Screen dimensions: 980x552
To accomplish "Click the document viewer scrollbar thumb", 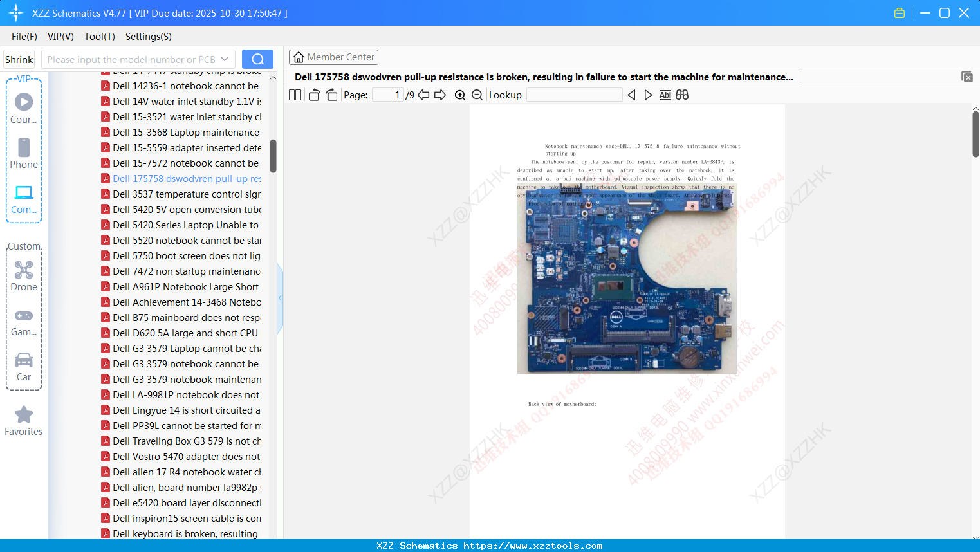I will [x=975, y=134].
